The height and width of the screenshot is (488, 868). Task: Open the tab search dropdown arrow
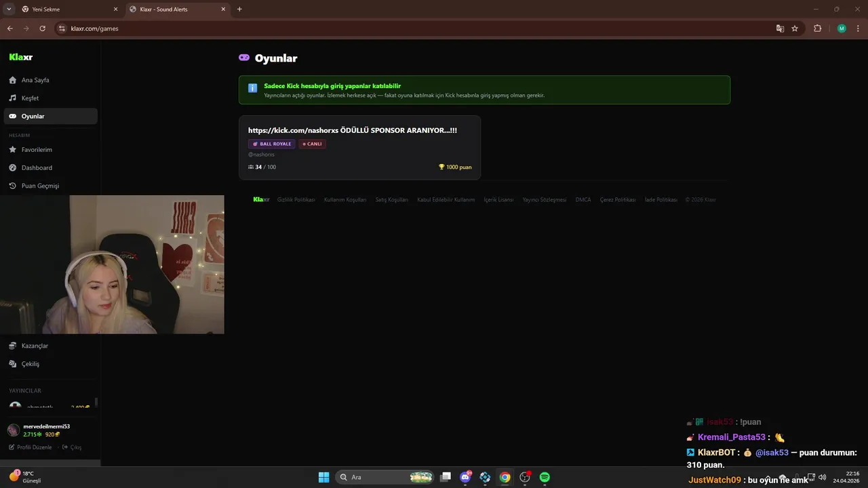9,9
